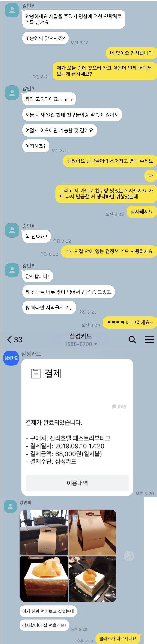Open the cake on black plate photo
Image resolution: width=157 pixels, height=644 pixels.
[x=92, y=579]
